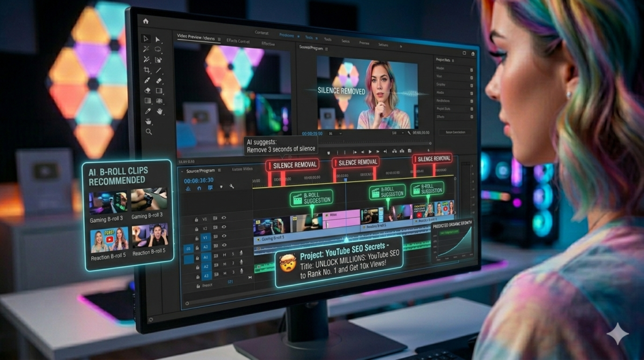This screenshot has height=360, width=644.
Task: Click the Project YouTube SEO Secrets title card
Action: tap(339, 261)
